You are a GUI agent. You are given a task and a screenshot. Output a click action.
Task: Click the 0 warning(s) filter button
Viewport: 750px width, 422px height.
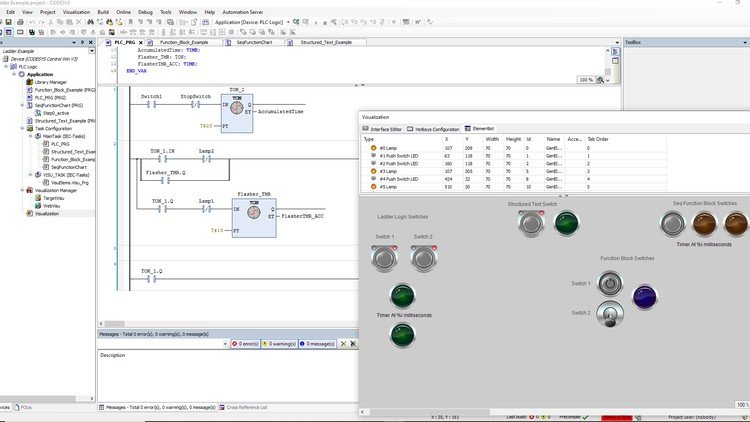280,344
